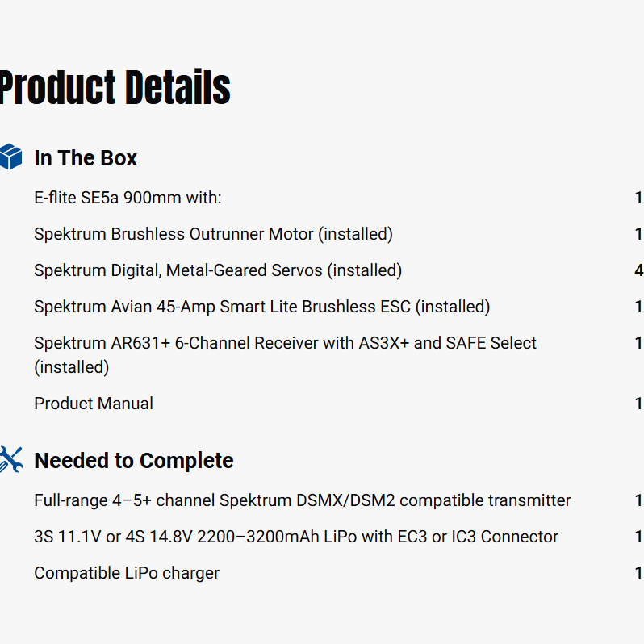644x644 pixels.
Task: Click the quantity beside the DSMX/DSM2 transmitter
Action: (x=638, y=500)
